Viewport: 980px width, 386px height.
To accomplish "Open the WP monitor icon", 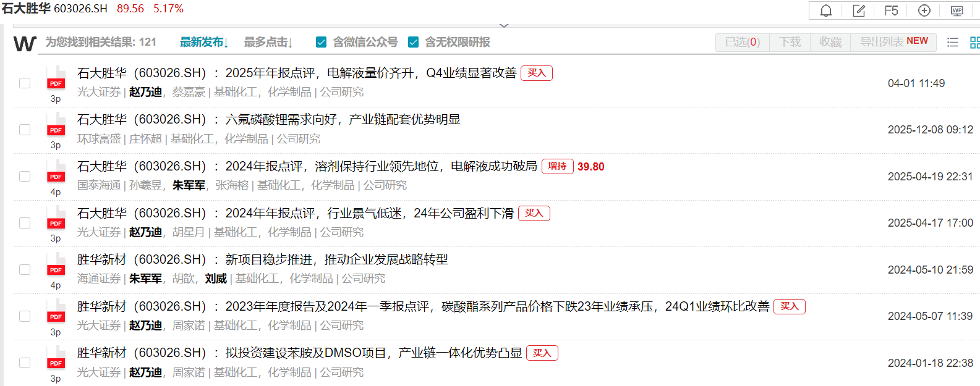I will click(x=957, y=10).
